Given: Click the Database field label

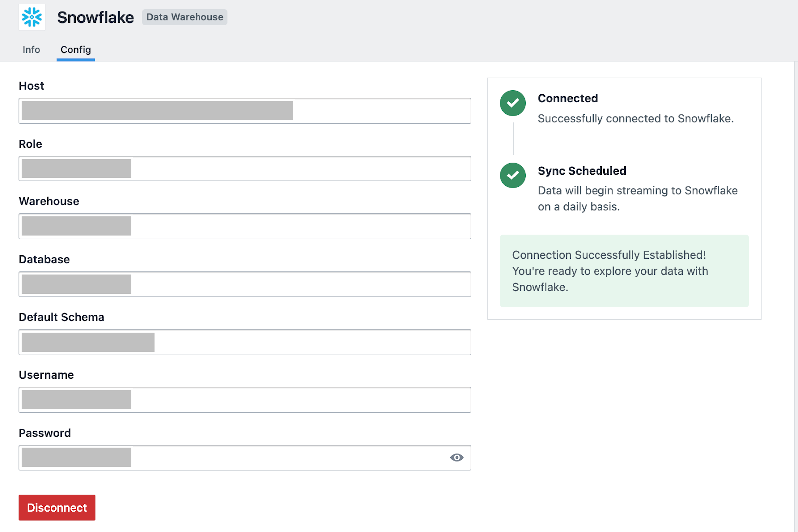Looking at the screenshot, I should coord(44,259).
